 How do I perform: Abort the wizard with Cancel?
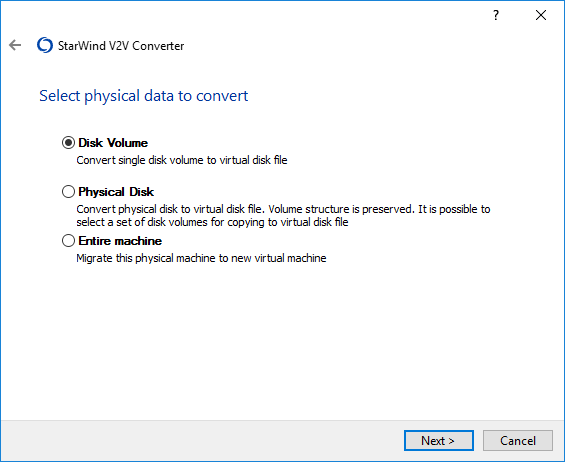coord(518,440)
